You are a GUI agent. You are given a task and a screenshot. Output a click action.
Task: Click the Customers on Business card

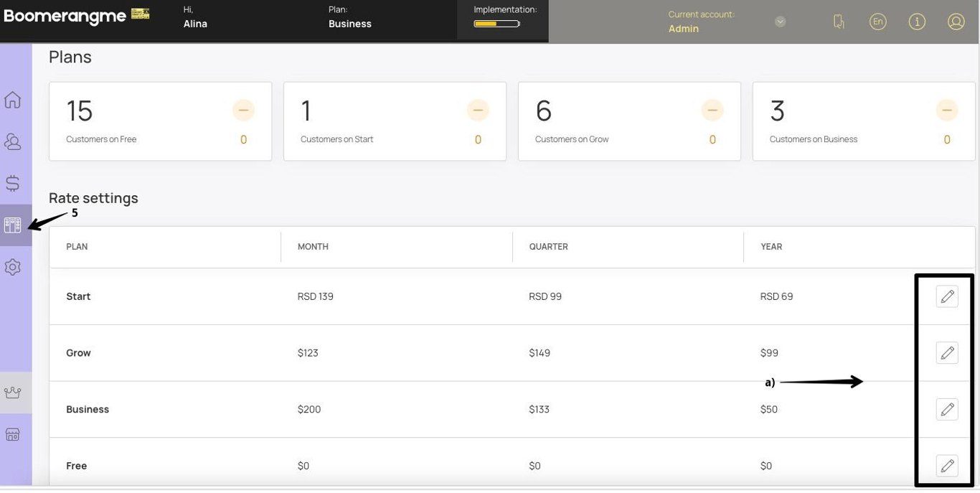click(864, 121)
